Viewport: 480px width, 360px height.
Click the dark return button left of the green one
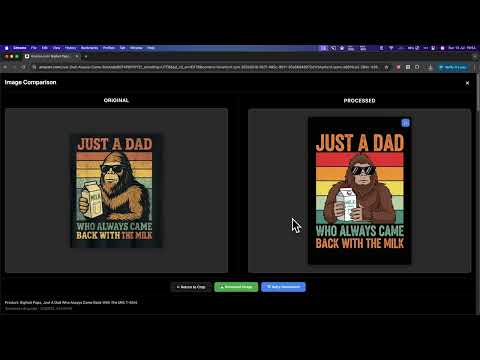point(191,287)
